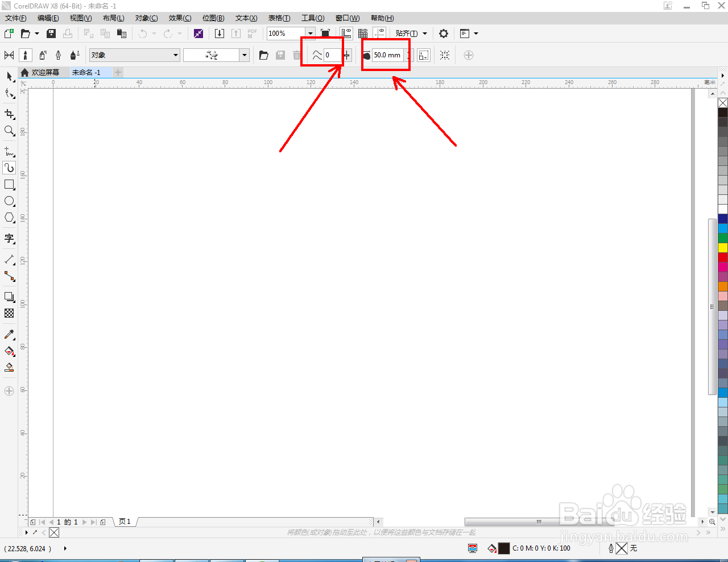This screenshot has height=562, width=728.
Task: Click the 页1 page tab
Action: click(125, 522)
